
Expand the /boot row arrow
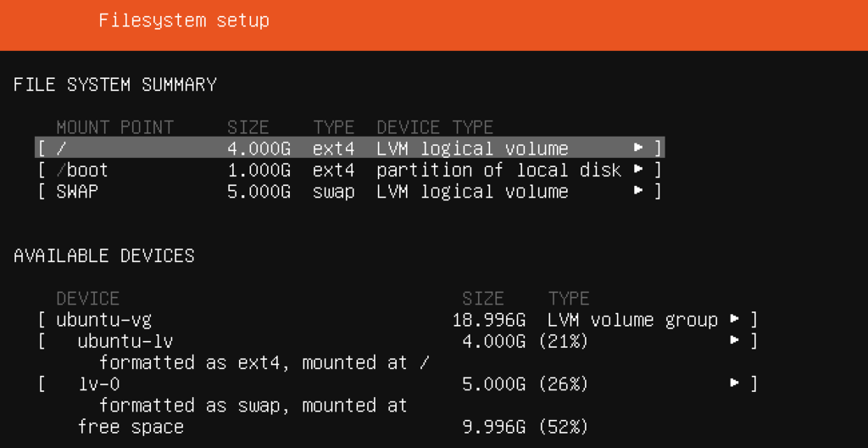pyautogui.click(x=638, y=169)
